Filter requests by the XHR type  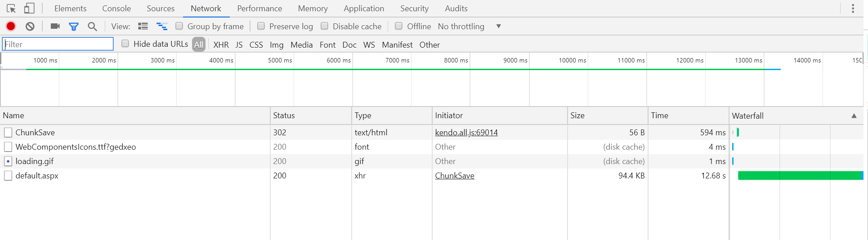point(221,44)
